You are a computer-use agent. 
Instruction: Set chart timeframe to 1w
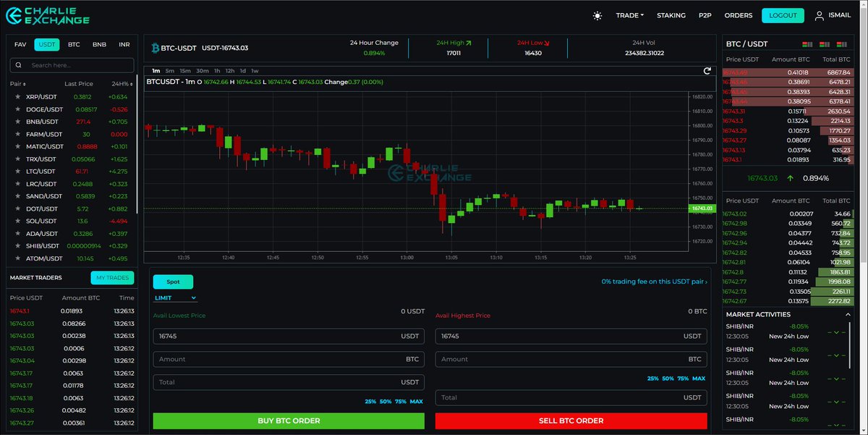click(255, 71)
